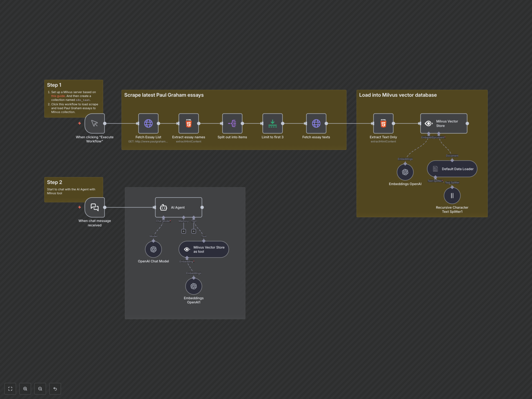The image size is (532, 399).
Task: Click the Embeddings OpenAI node in Milvus section
Action: [x=405, y=172]
